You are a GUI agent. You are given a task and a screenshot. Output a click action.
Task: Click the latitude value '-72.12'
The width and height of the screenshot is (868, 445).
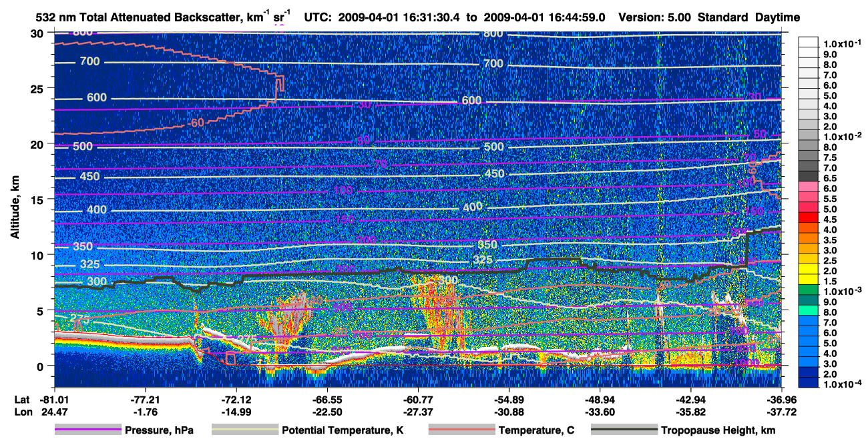tap(236, 400)
